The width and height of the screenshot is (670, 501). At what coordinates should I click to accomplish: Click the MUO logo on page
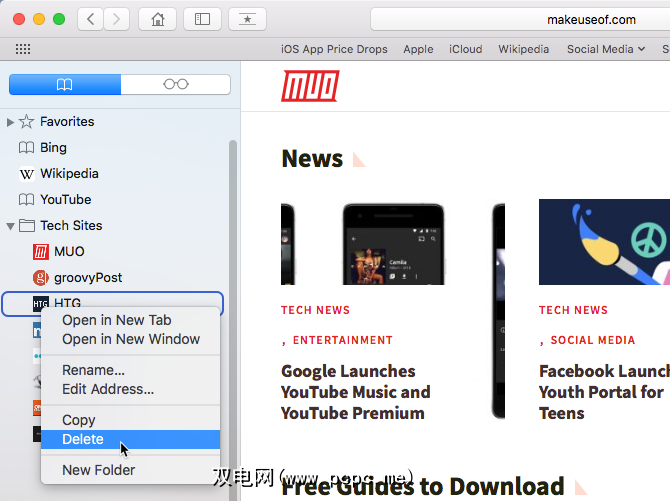[310, 86]
